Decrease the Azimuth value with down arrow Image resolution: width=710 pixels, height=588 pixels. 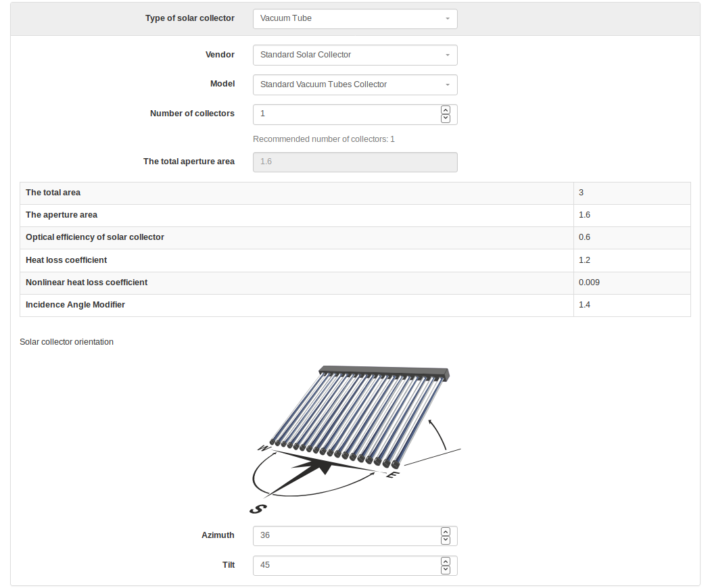point(446,540)
